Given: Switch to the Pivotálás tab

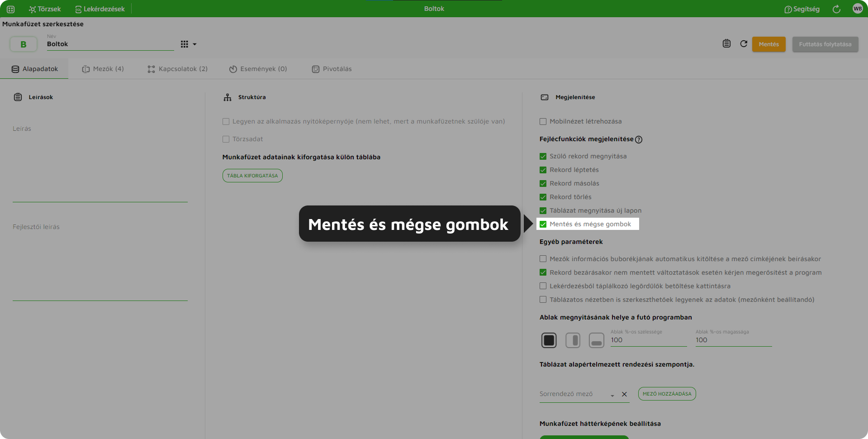Looking at the screenshot, I should pyautogui.click(x=332, y=69).
